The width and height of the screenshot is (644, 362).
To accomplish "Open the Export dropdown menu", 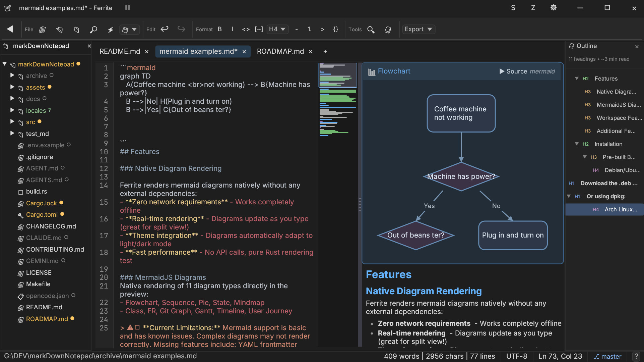I will [x=418, y=29].
